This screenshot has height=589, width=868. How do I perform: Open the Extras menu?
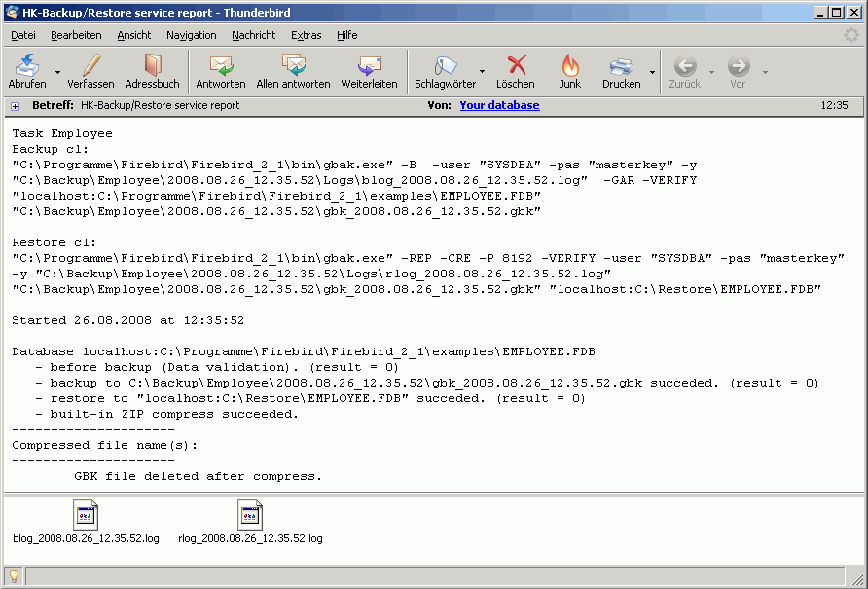click(307, 35)
